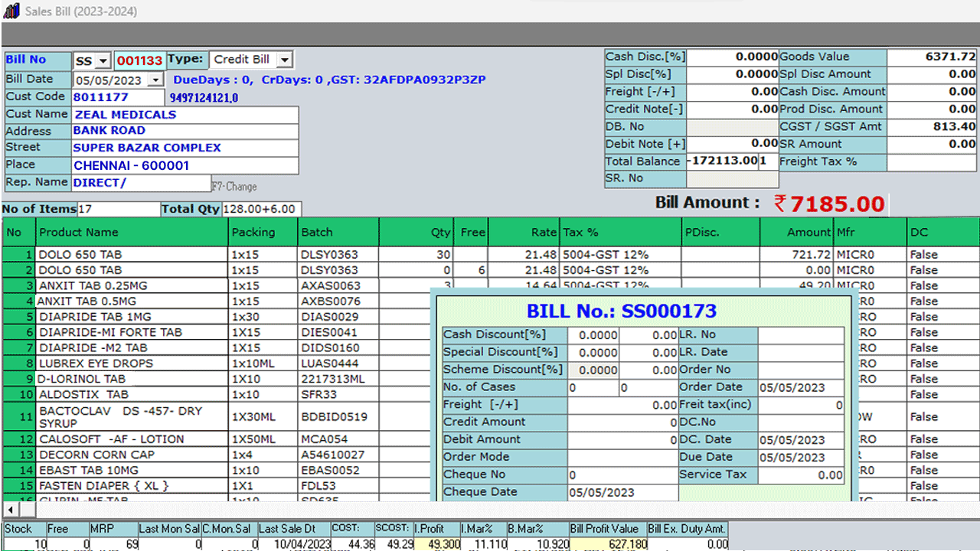
Task: Open the Credit Bill type dropdown
Action: coord(284,59)
